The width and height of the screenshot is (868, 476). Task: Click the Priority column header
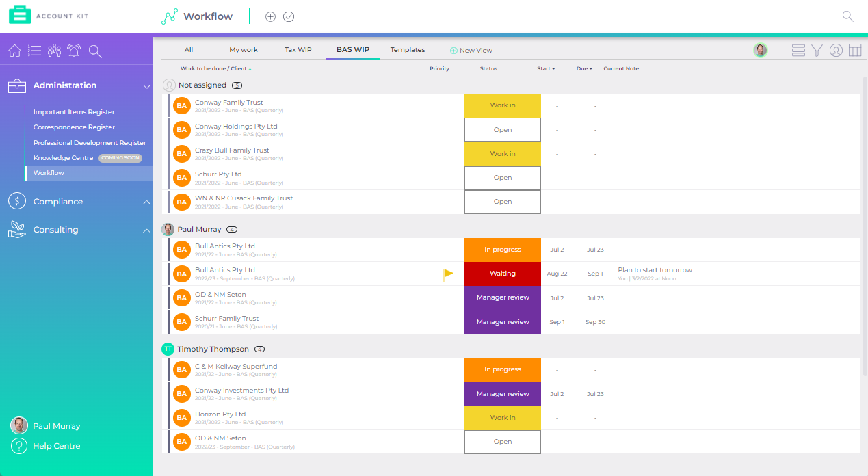439,68
